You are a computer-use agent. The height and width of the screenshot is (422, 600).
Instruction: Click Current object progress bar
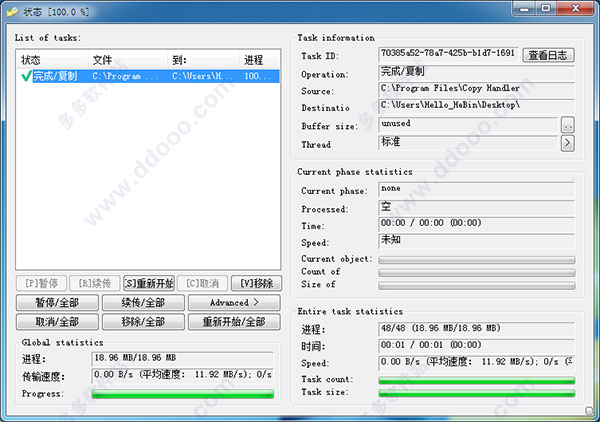tap(476, 260)
